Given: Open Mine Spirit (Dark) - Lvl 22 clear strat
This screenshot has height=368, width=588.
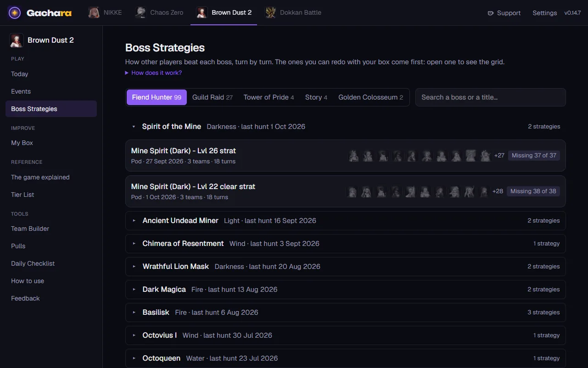Looking at the screenshot, I should pyautogui.click(x=345, y=191).
